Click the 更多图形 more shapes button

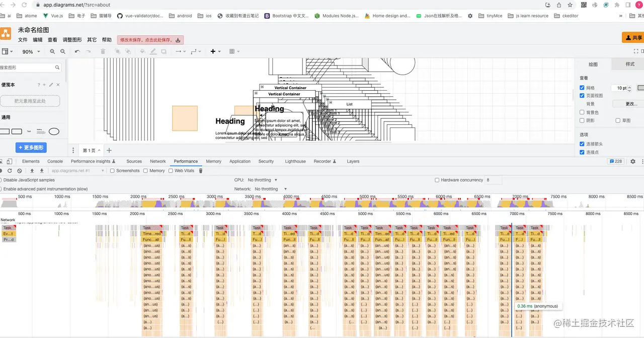[x=31, y=148]
